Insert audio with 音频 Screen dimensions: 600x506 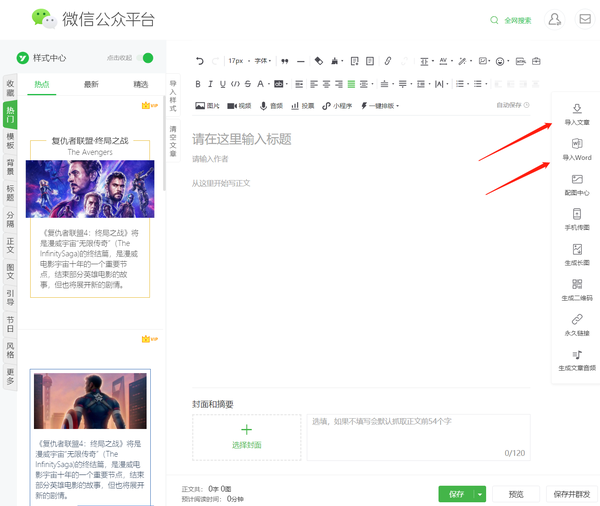pyautogui.click(x=271, y=106)
